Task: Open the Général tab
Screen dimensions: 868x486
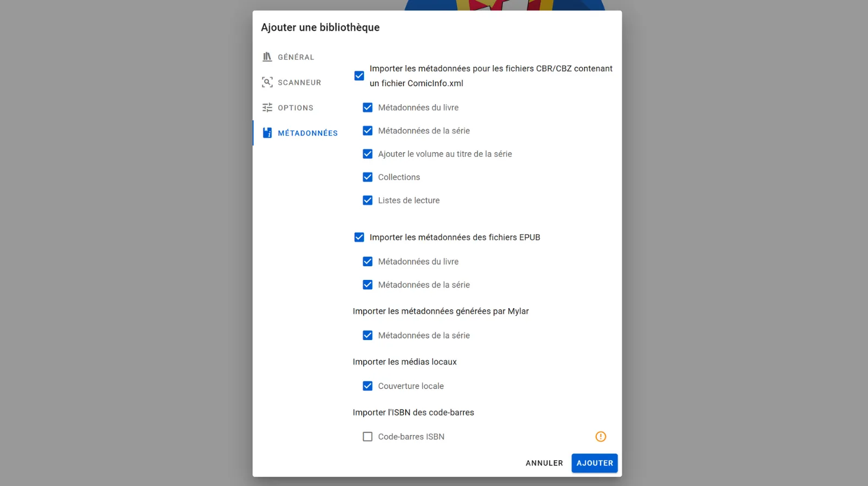Action: (296, 57)
